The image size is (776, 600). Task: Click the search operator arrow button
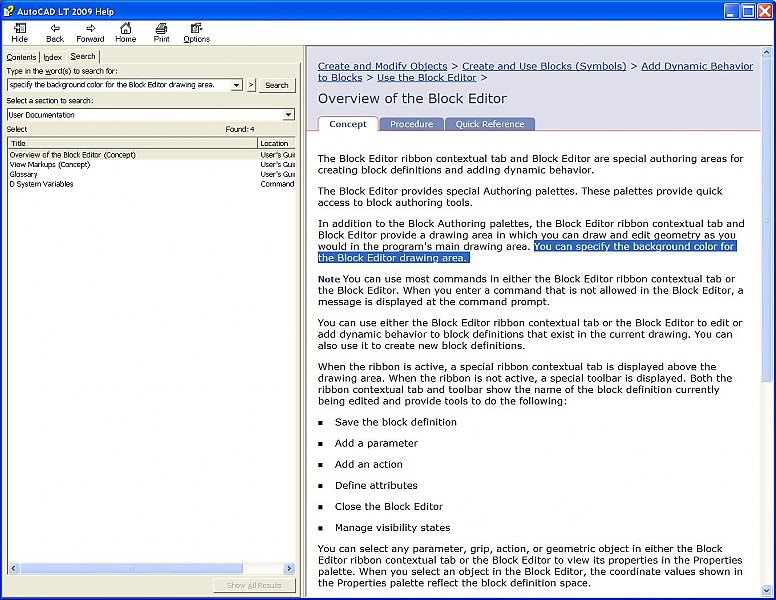pos(251,85)
